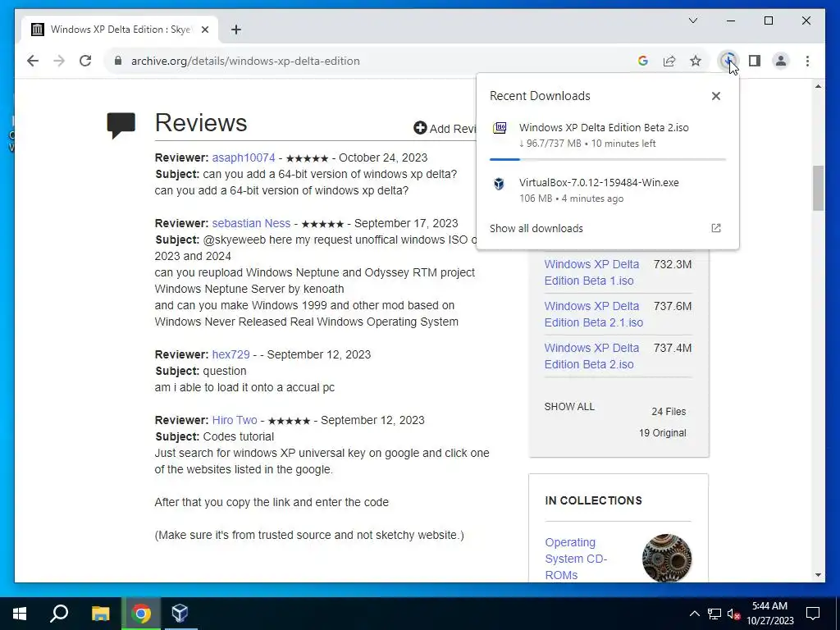Open network status tray icon
The image size is (840, 630).
coord(714,614)
